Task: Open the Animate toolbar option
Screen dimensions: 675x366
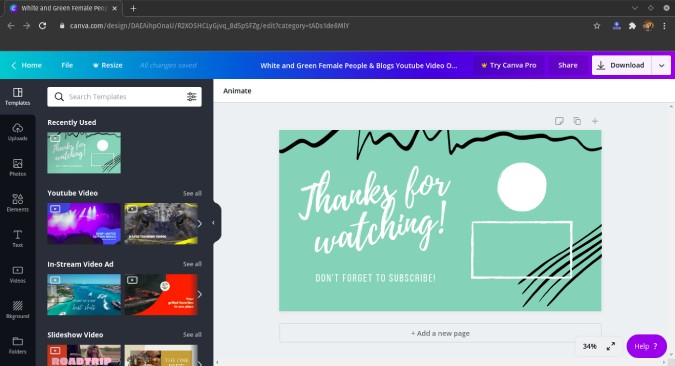Action: 237,91
